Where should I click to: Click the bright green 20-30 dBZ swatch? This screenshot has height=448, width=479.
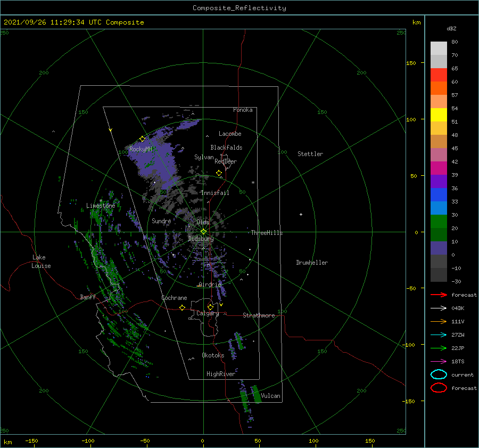pyautogui.click(x=439, y=222)
